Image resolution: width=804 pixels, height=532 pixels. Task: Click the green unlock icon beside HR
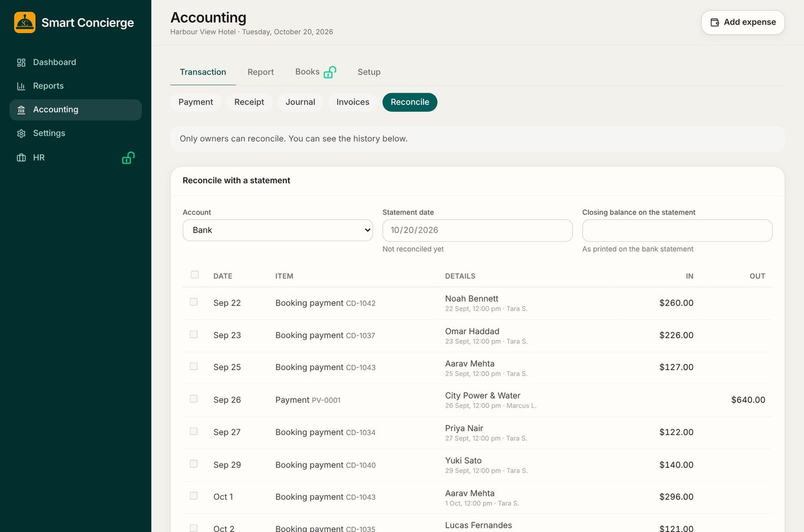click(128, 158)
